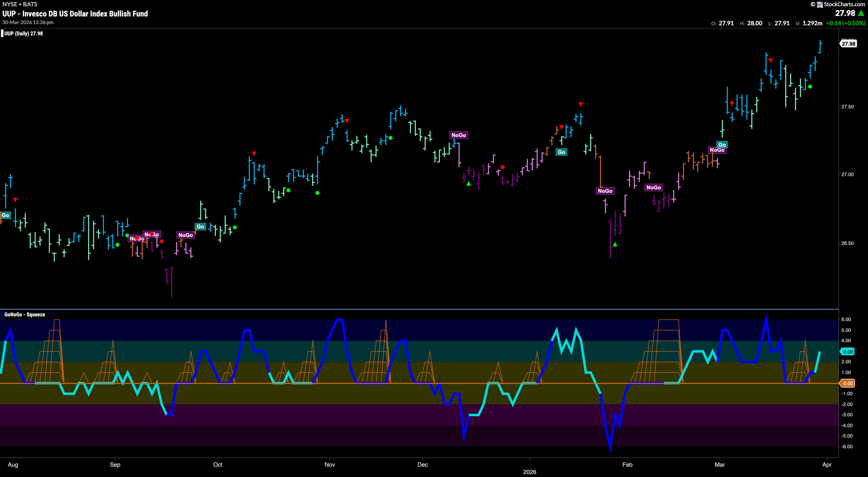Click the NoGo label in late January
This screenshot has width=868, height=477.
605,191
